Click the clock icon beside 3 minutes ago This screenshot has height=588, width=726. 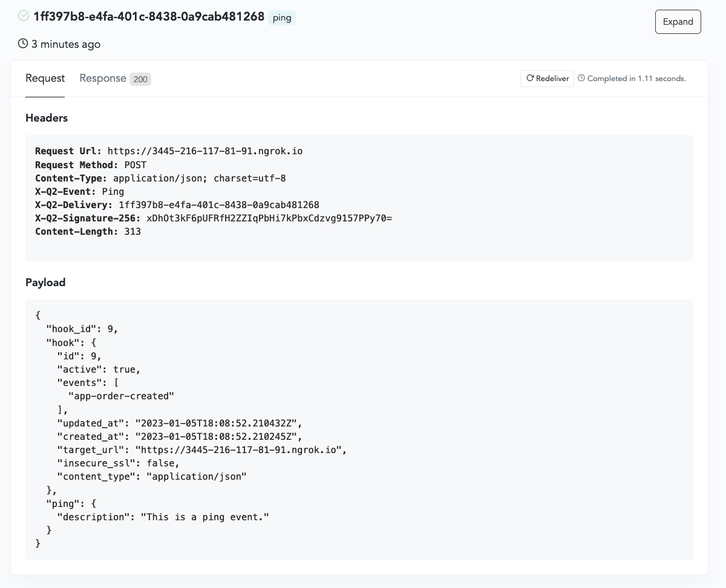coord(23,44)
